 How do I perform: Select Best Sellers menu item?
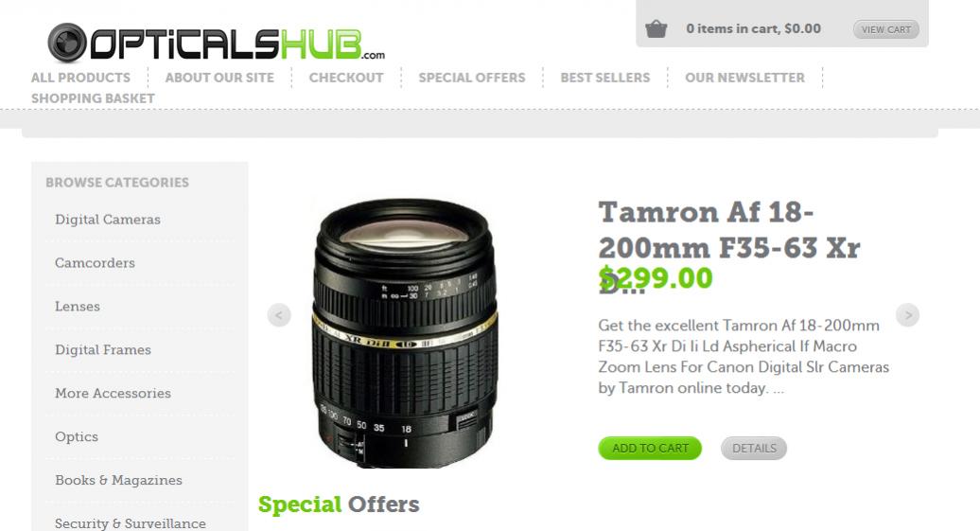[605, 78]
